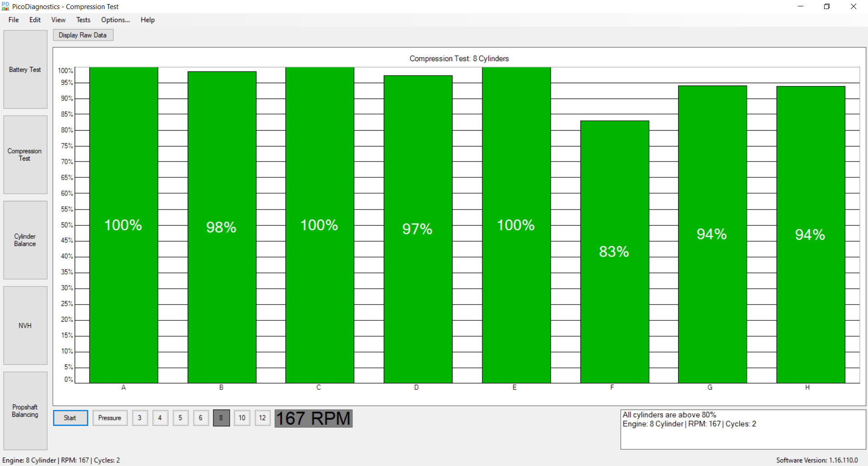Select 12 cylinders
This screenshot has width=868, height=466.
263,418
